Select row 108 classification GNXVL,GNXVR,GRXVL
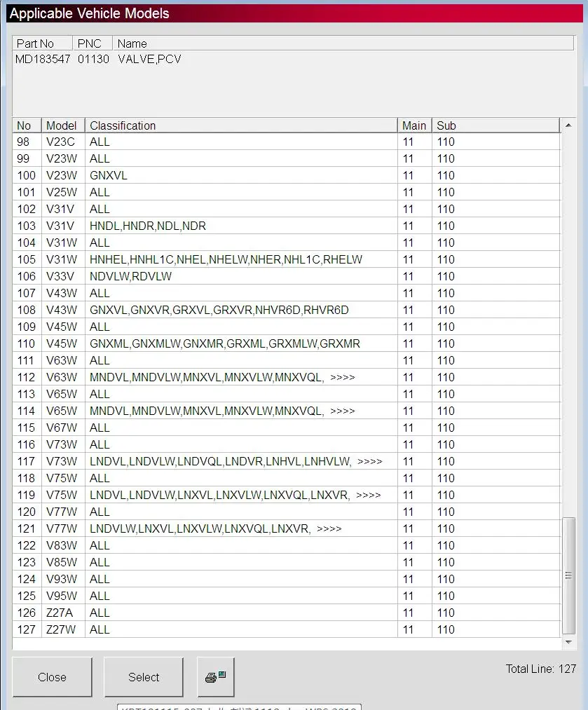588x710 pixels. pyautogui.click(x=286, y=310)
